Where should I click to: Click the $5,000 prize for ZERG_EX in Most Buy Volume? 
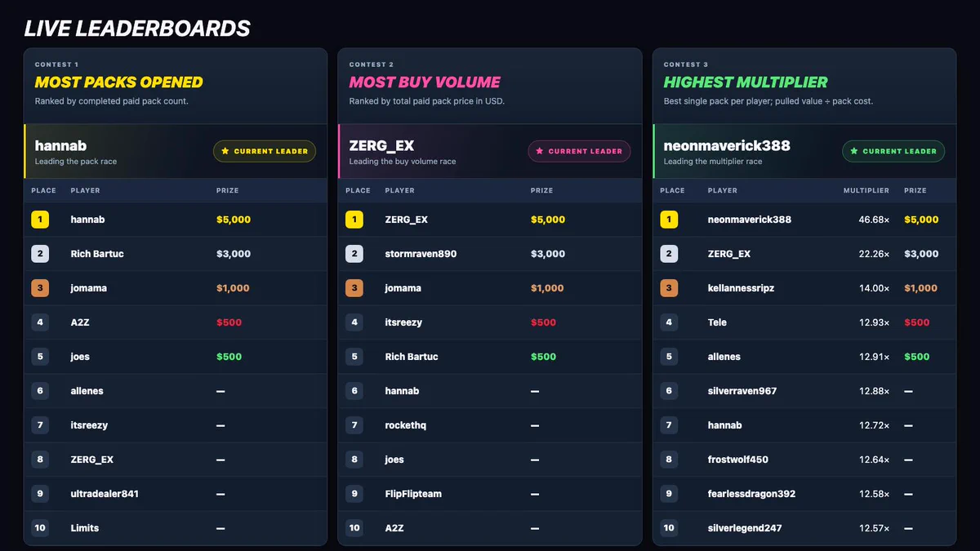548,220
